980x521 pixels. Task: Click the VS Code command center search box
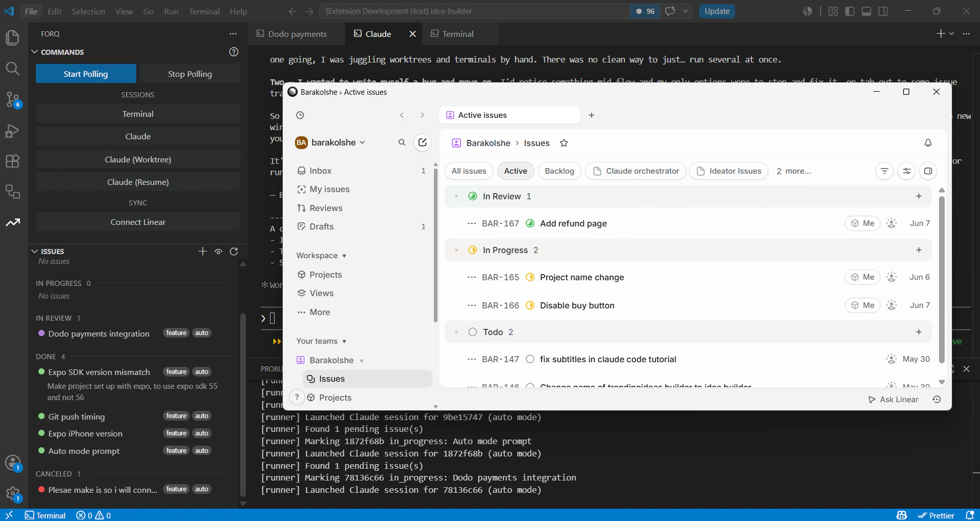(x=475, y=11)
